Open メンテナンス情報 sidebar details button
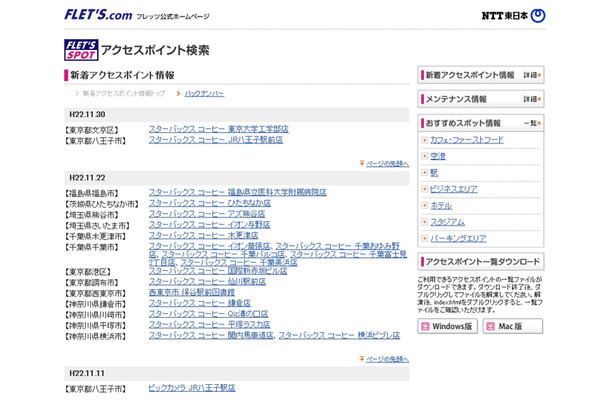The image size is (610, 400). pyautogui.click(x=532, y=99)
